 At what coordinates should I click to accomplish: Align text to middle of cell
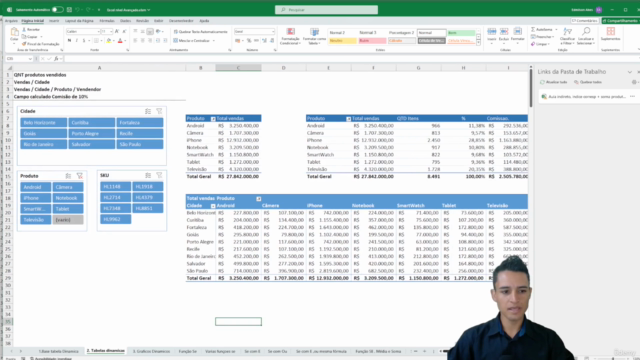(x=142, y=31)
